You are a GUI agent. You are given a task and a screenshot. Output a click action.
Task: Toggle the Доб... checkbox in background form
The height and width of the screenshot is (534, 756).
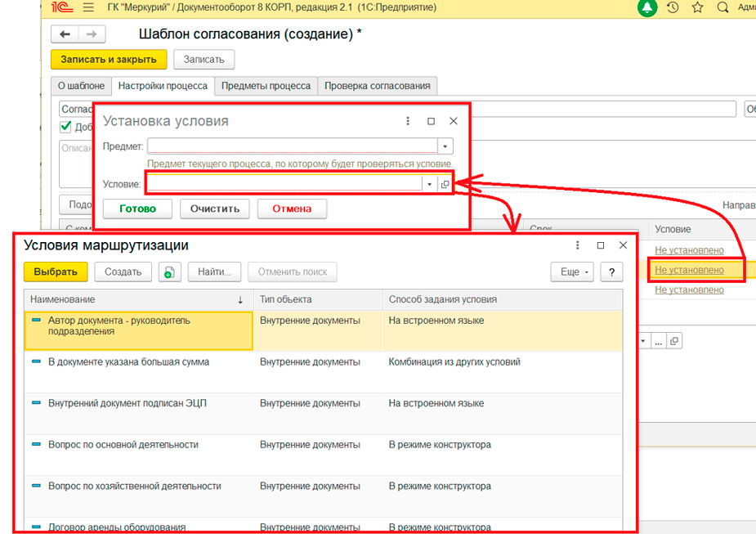point(65,127)
